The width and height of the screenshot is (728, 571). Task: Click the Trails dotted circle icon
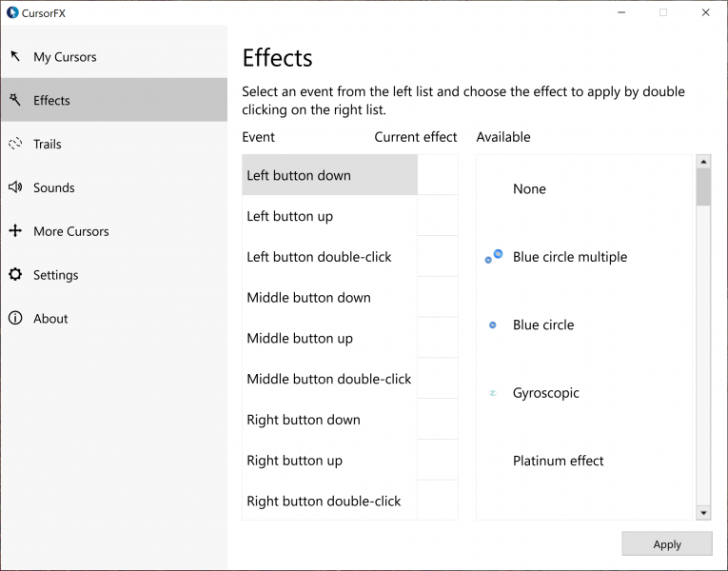[x=15, y=144]
